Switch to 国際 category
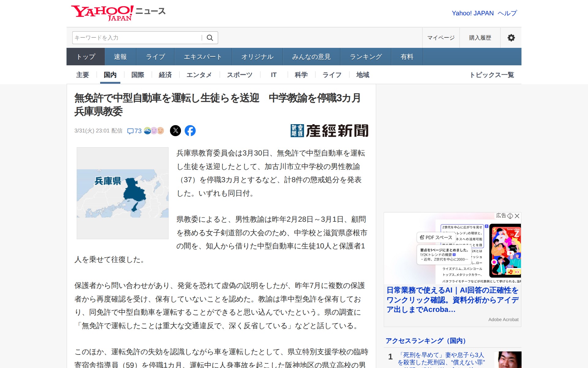The height and width of the screenshot is (368, 588). (138, 75)
